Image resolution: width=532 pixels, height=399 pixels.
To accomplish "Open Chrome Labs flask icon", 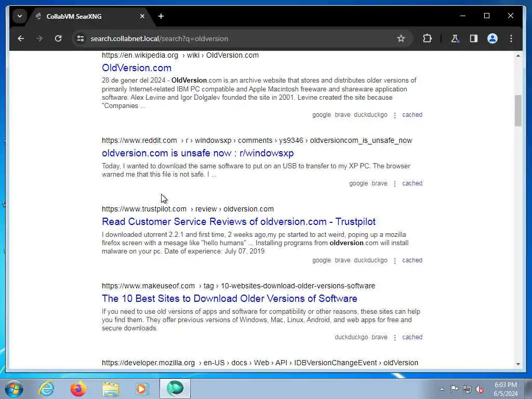I will [455, 38].
